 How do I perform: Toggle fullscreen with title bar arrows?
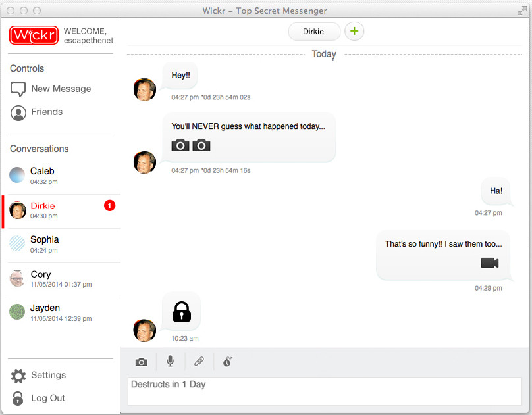coord(522,11)
